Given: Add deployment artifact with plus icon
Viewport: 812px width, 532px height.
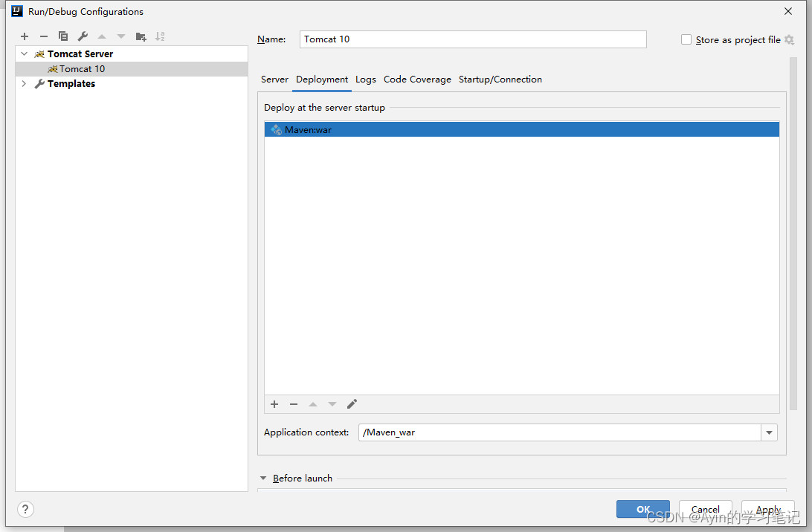Looking at the screenshot, I should pyautogui.click(x=274, y=404).
